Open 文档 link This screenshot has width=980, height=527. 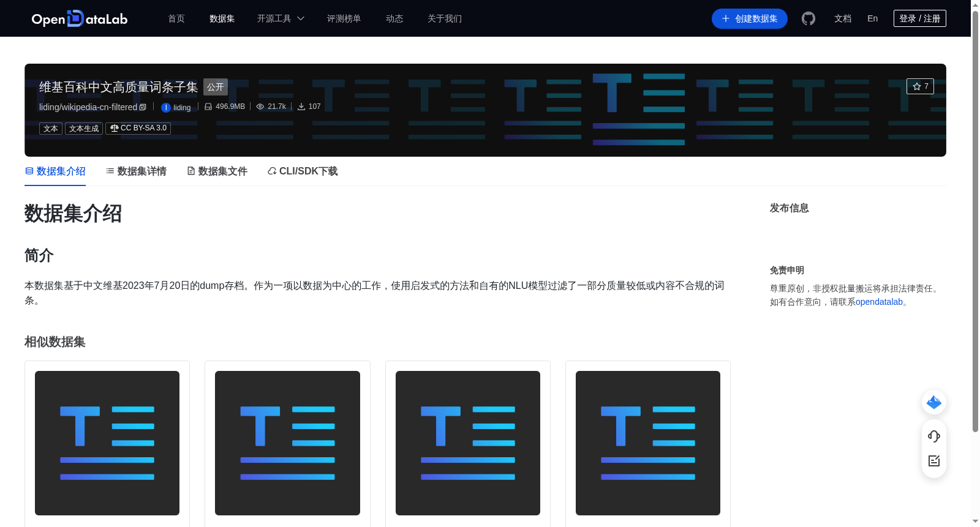click(x=843, y=18)
